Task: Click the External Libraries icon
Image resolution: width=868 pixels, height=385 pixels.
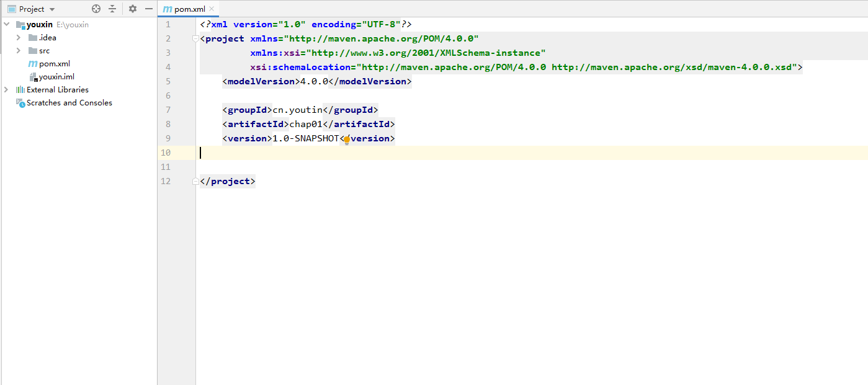Action: 20,90
